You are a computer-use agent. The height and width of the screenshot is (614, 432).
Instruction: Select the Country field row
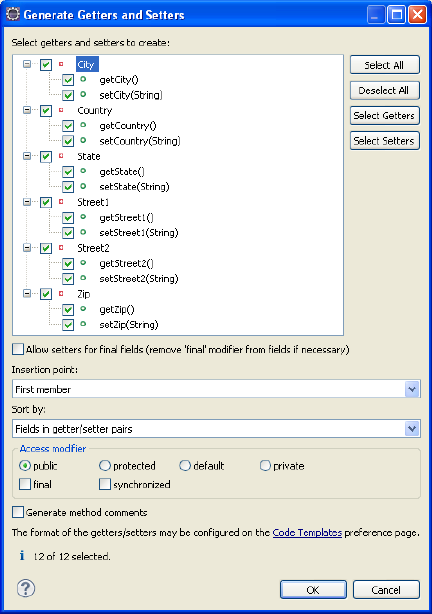[x=94, y=110]
